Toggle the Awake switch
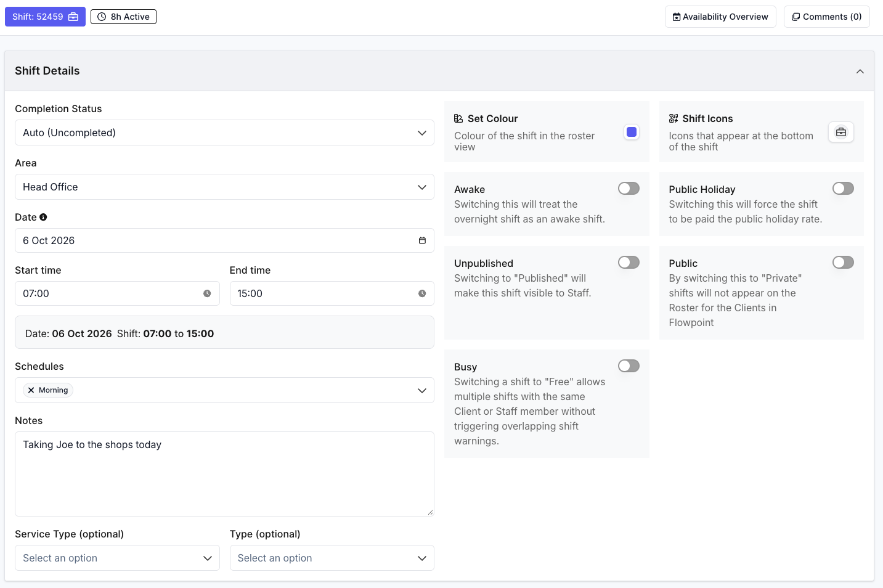Screen dimensions: 883x588 [629, 189]
